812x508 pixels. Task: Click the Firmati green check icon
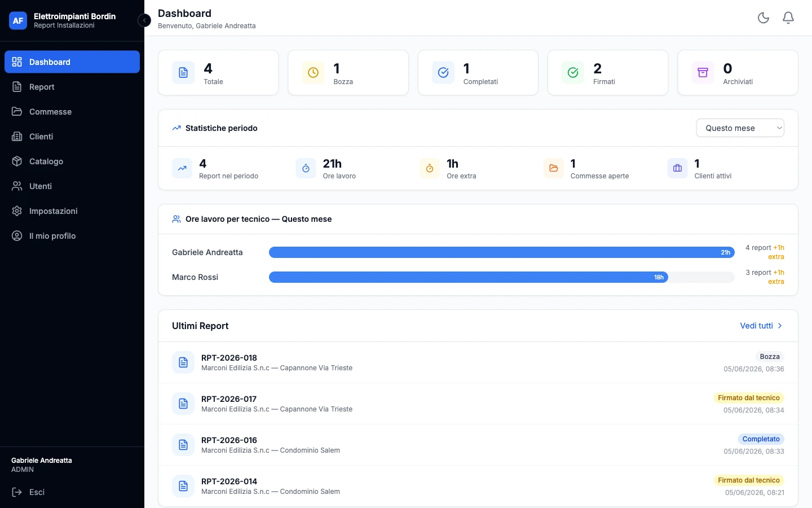pyautogui.click(x=573, y=72)
